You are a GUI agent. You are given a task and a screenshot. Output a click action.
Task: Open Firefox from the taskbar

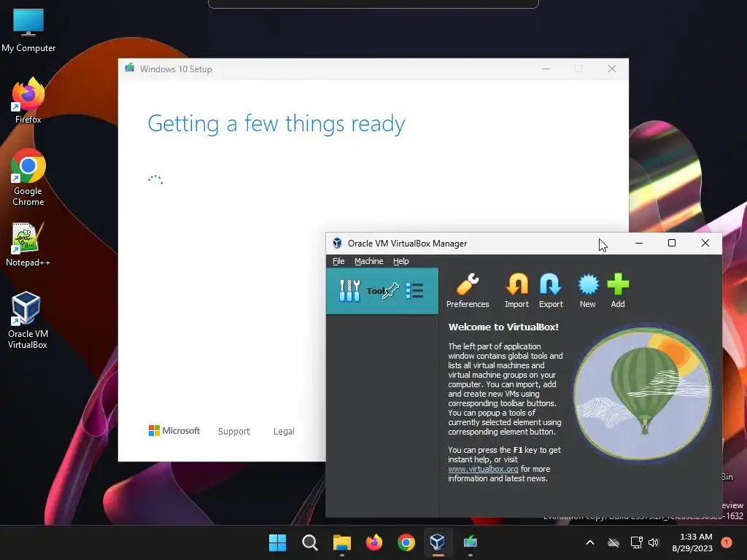pos(374,542)
